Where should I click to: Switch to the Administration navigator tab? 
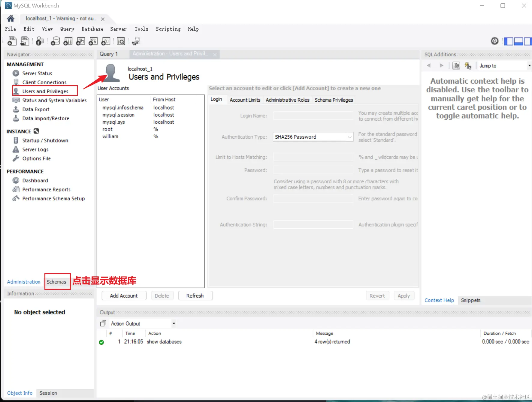[24, 282]
